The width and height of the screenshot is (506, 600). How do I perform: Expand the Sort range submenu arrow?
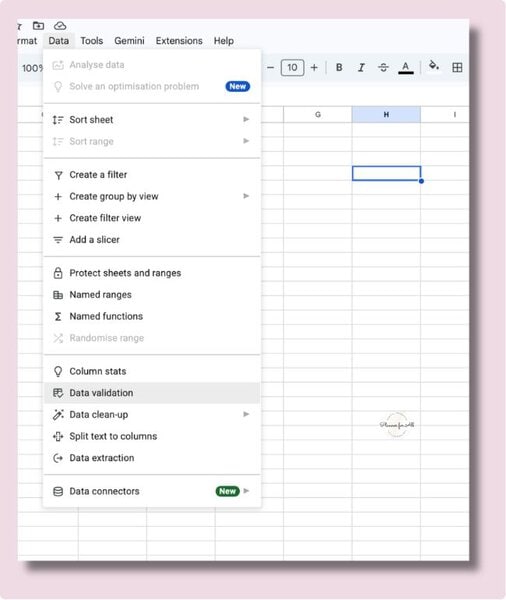pos(246,141)
